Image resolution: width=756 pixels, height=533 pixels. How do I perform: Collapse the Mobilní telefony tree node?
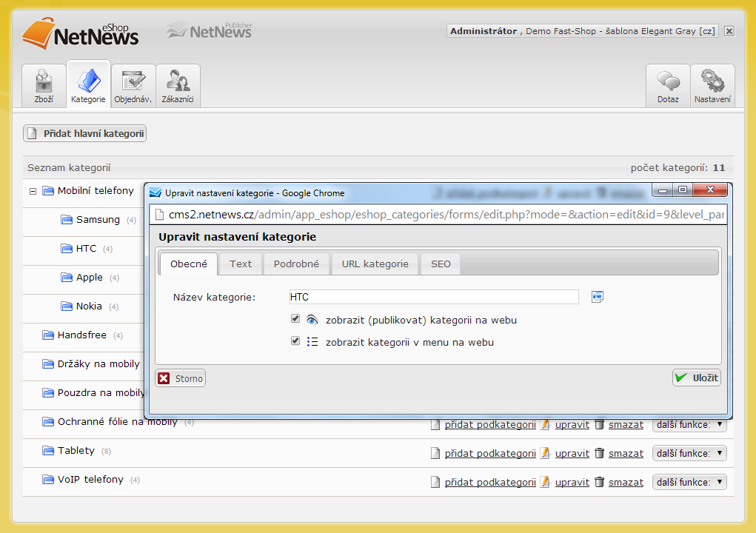33,191
